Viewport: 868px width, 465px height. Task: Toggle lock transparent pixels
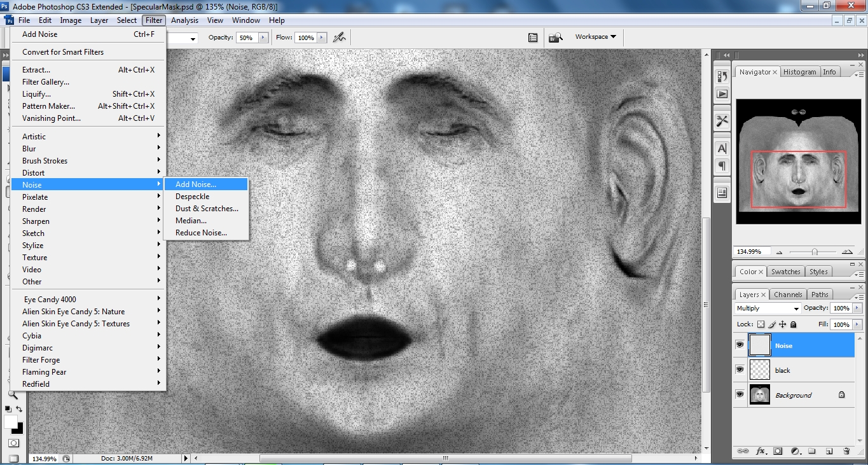coord(761,324)
